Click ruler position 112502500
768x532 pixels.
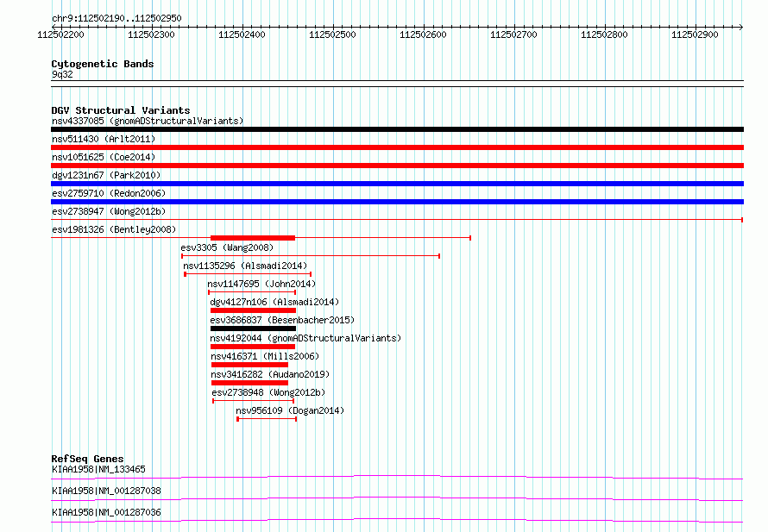point(332,34)
